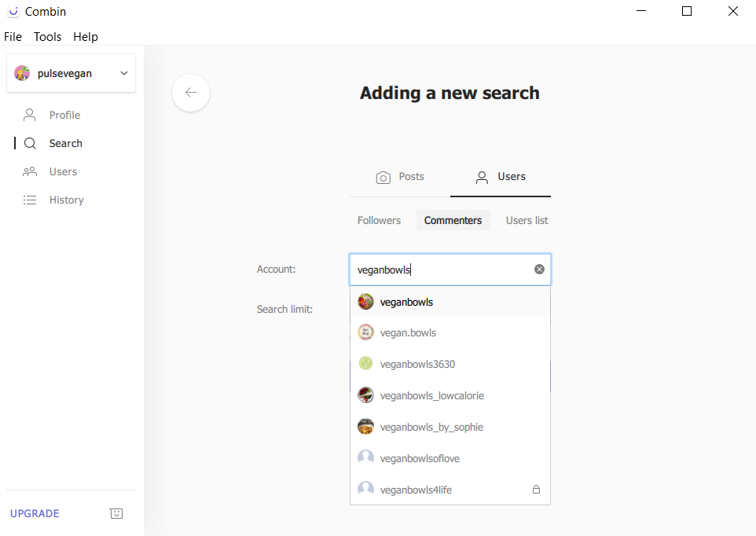Choose the veganbowlsoflove suggestion

(450, 458)
